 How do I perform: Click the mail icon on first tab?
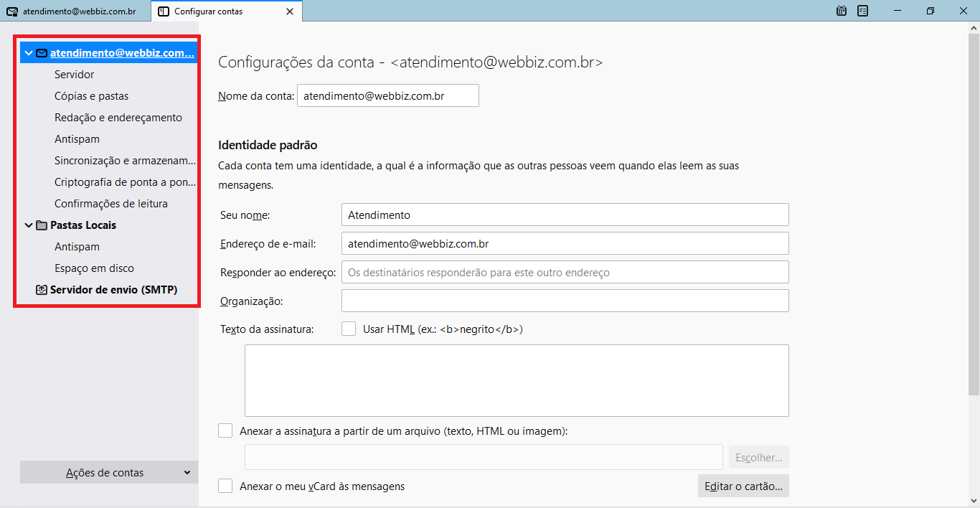pyautogui.click(x=11, y=11)
